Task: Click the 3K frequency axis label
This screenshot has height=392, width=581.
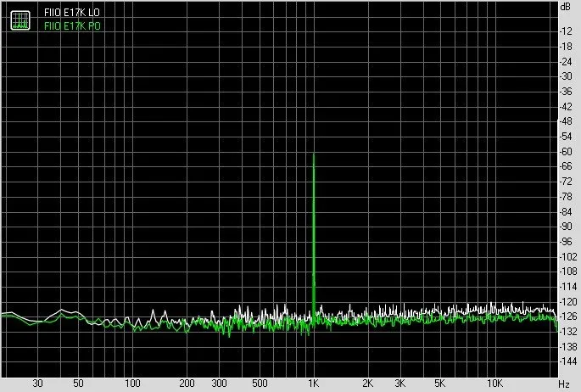Action: [x=399, y=384]
